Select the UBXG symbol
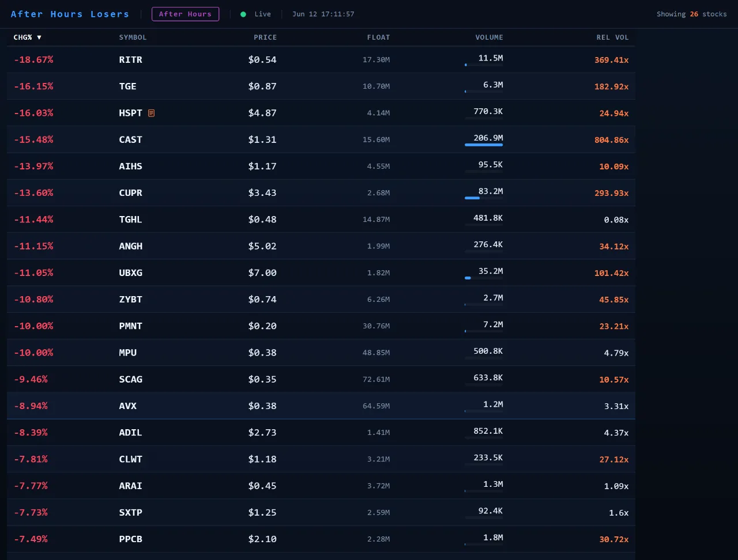This screenshot has width=738, height=560. click(x=130, y=273)
